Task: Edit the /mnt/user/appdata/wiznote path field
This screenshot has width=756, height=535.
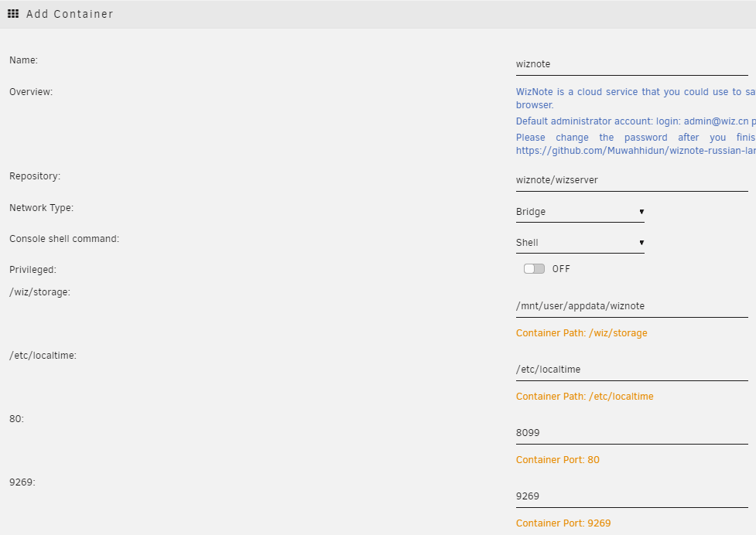Action: 631,306
